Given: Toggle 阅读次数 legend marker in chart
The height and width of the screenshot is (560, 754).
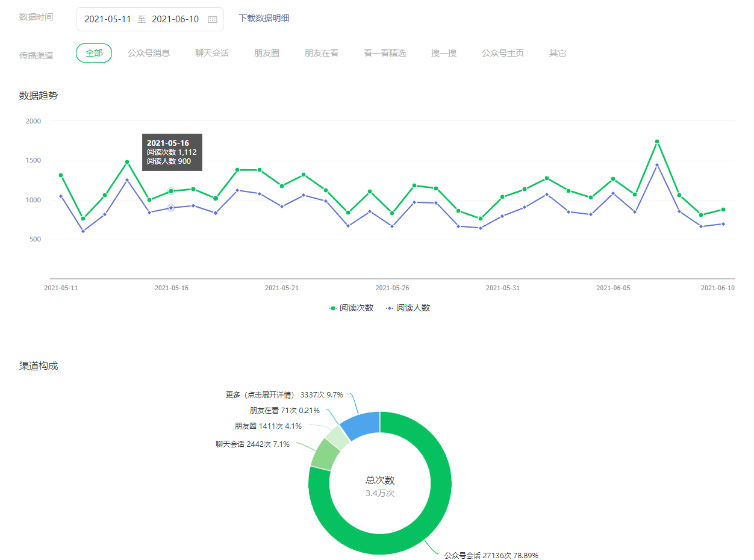Looking at the screenshot, I should 333,308.
